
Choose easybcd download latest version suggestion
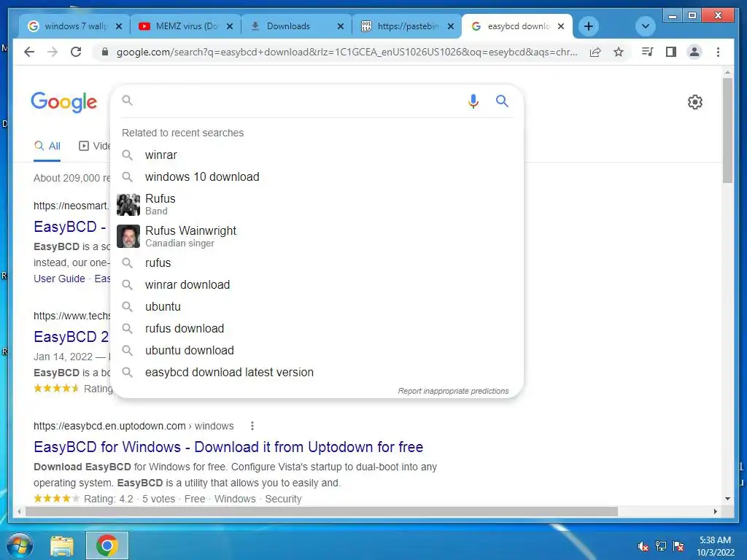click(317, 373)
